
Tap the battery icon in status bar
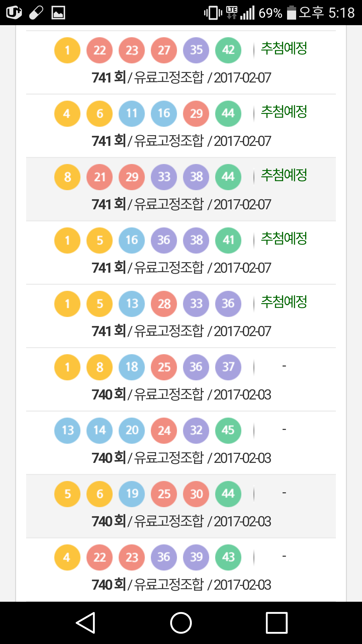pos(292,13)
